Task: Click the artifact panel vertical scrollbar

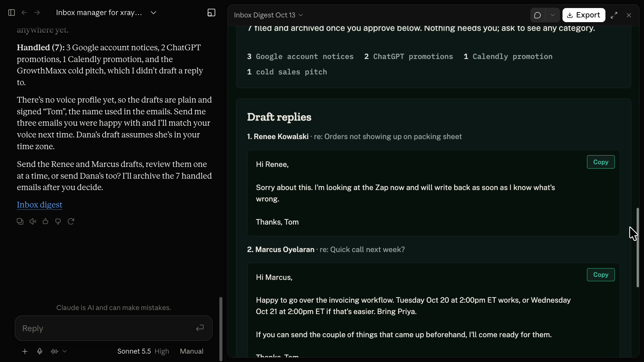Action: [638, 247]
